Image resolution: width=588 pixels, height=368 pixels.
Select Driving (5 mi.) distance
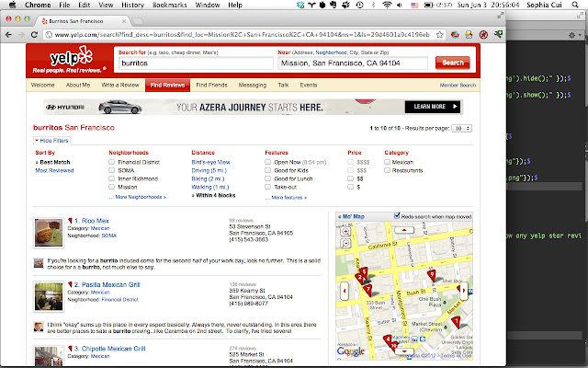(x=209, y=170)
